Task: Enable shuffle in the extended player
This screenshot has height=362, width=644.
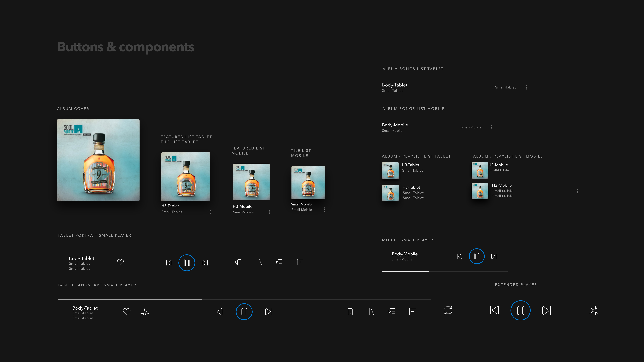Action: pos(593,310)
